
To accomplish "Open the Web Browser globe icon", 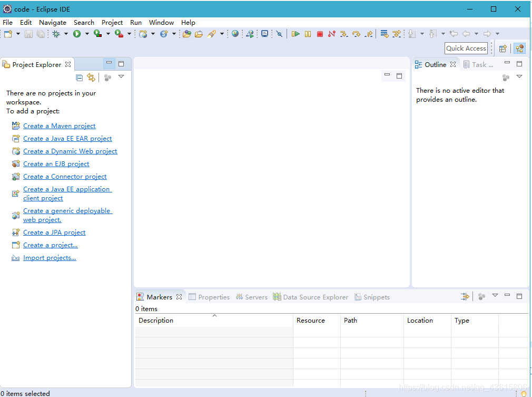I will 235,33.
